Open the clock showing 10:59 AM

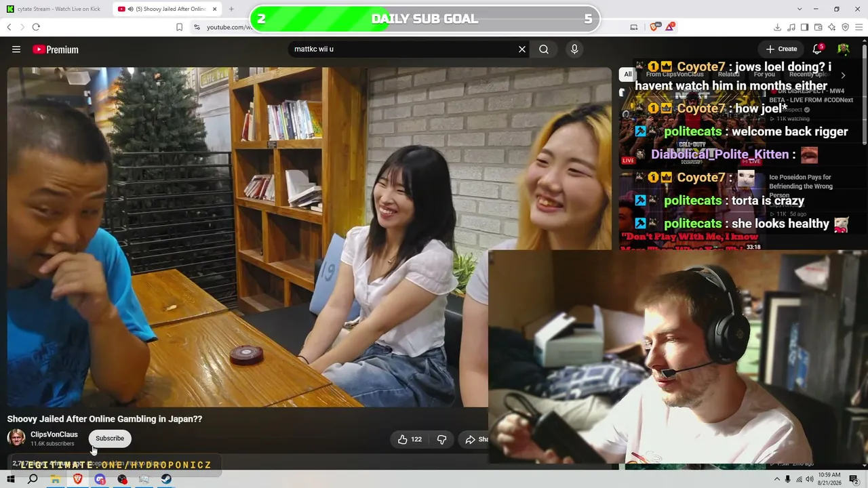click(x=829, y=479)
